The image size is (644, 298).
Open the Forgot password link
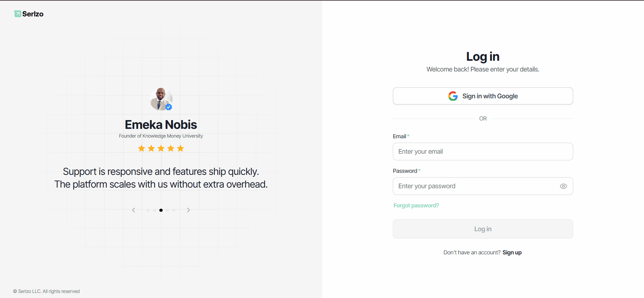(416, 205)
